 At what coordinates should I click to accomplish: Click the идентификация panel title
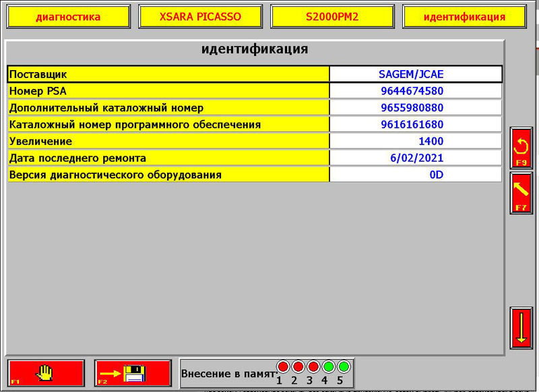255,49
